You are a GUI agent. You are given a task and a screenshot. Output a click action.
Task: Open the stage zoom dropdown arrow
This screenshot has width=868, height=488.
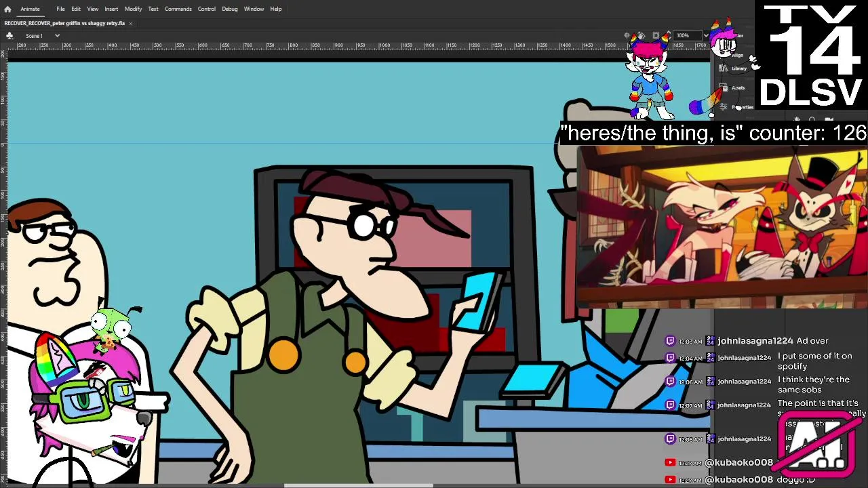click(x=706, y=35)
